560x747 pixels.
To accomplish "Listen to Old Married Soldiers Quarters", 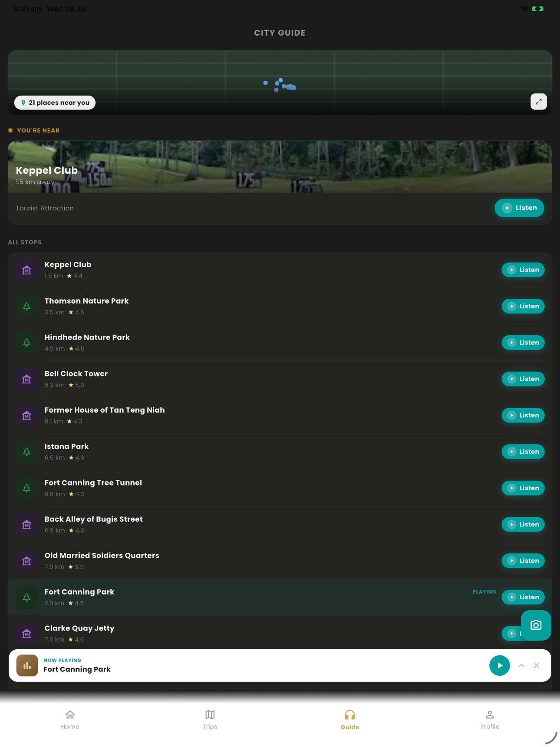I will click(x=523, y=561).
